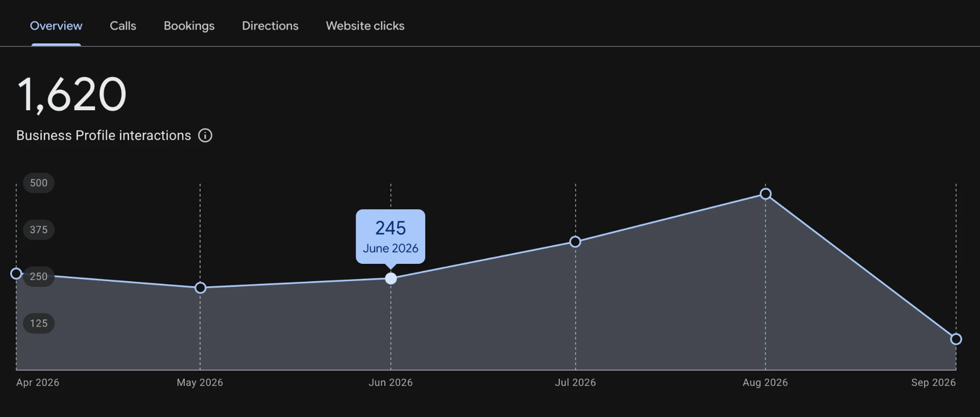Select the May 2026 data point
Viewport: 980px width, 417px height.
tap(201, 288)
